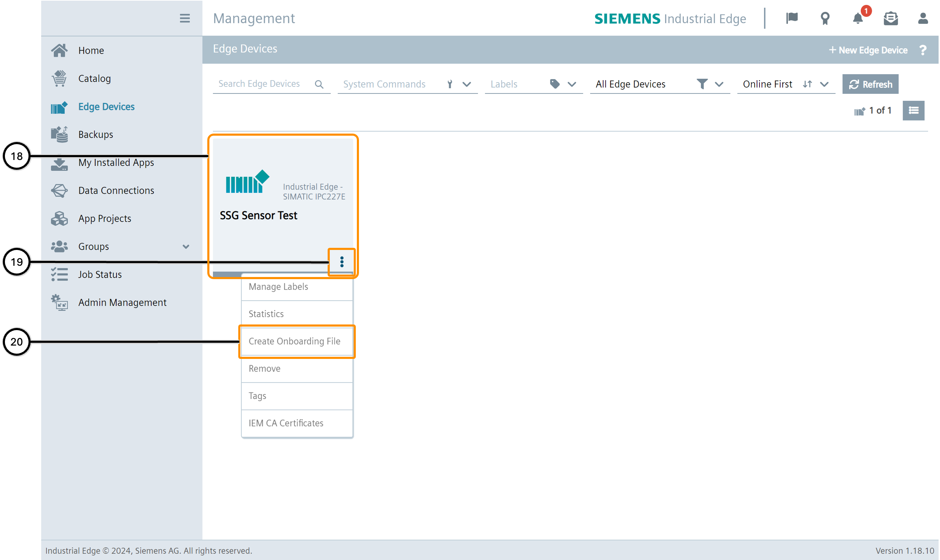Viewport: 940px width, 560px height.
Task: Click the mail inbox icon in header
Action: tap(890, 18)
